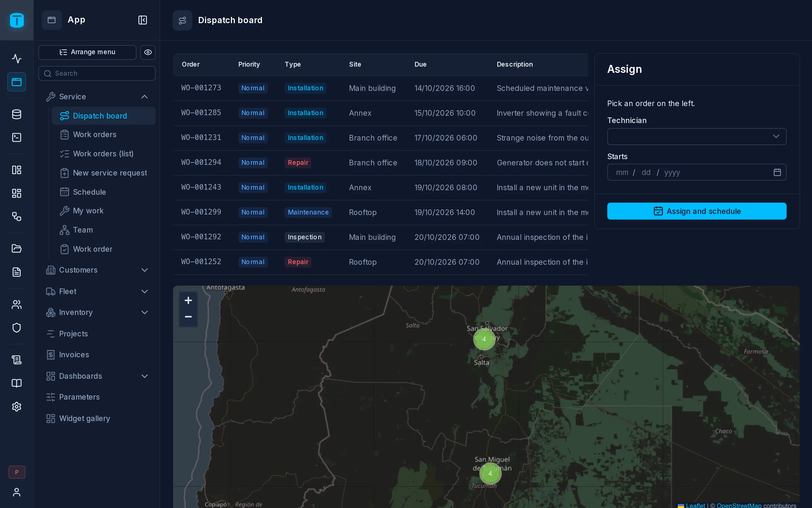Open Work orders (list) menu item
The height and width of the screenshot is (508, 812).
(103, 154)
